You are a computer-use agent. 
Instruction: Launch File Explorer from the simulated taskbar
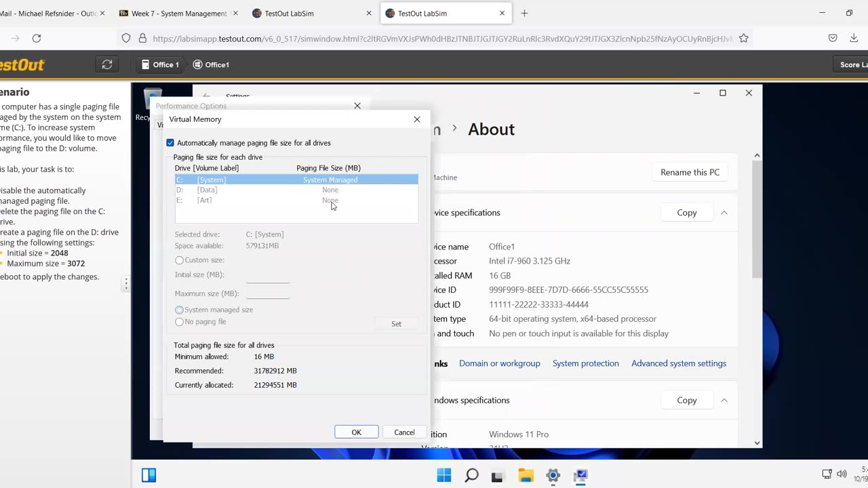pyautogui.click(x=526, y=475)
